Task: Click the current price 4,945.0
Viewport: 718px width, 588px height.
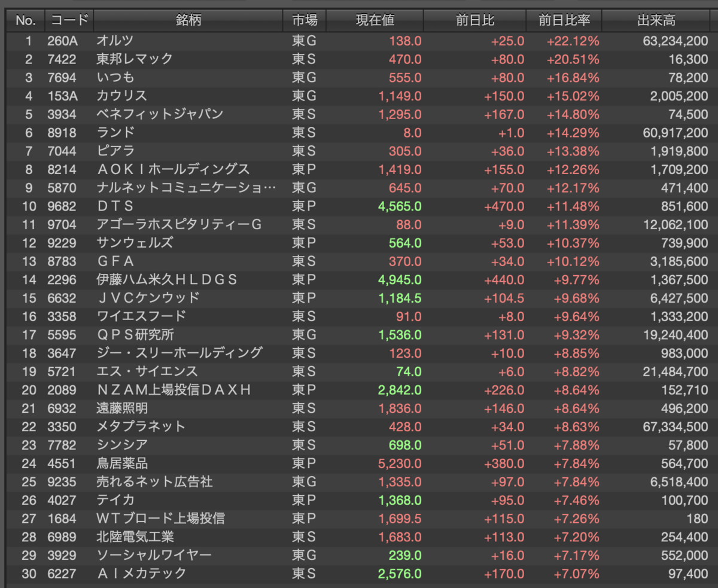Action: pos(400,279)
